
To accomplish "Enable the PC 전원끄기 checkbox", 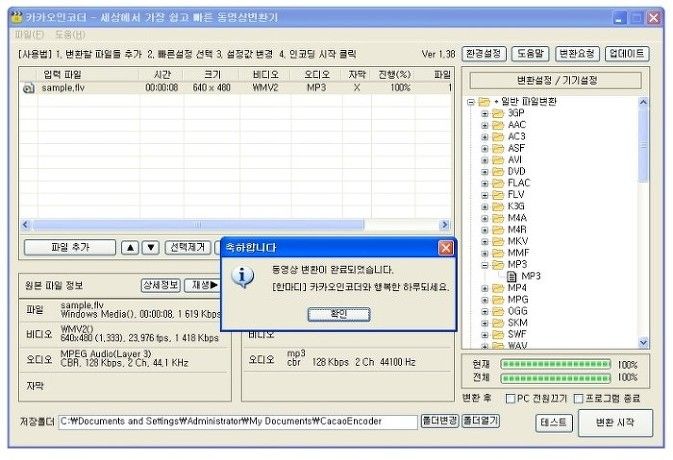I will 510,399.
